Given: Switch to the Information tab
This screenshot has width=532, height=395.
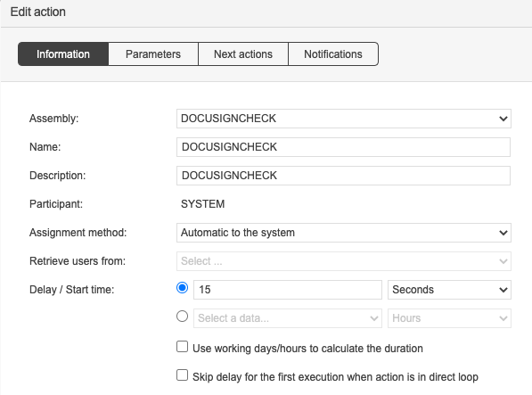Looking at the screenshot, I should click(63, 54).
